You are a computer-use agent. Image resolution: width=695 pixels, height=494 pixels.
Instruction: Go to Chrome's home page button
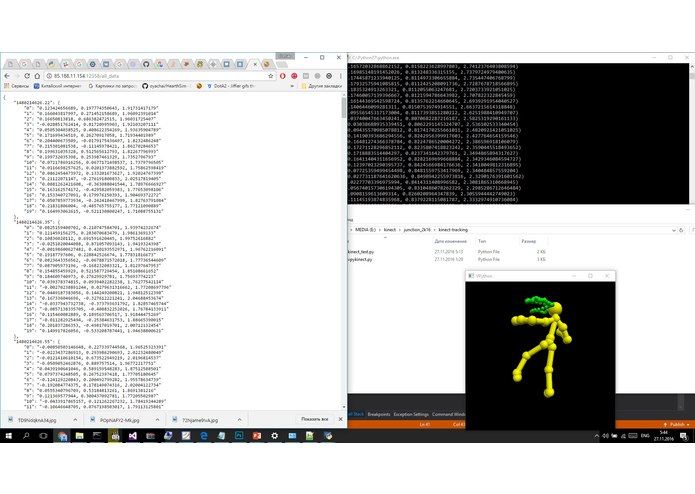(37, 76)
